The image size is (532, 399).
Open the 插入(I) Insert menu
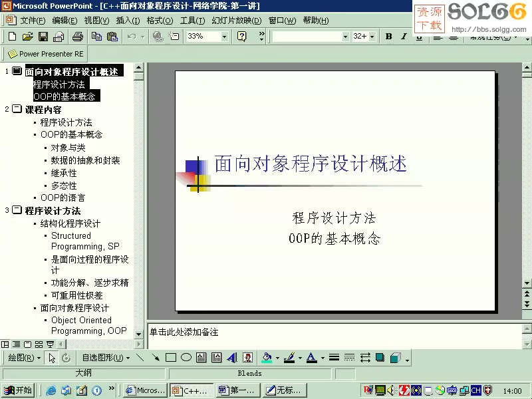[x=128, y=21]
